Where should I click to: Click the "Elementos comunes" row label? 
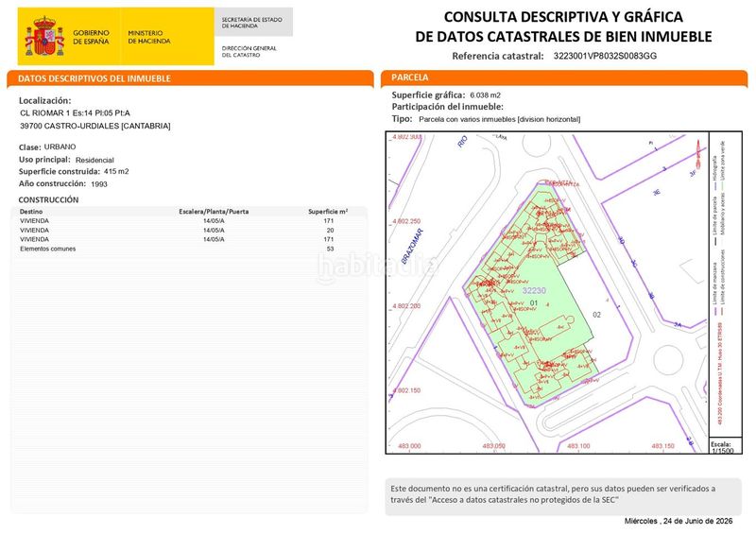48,249
